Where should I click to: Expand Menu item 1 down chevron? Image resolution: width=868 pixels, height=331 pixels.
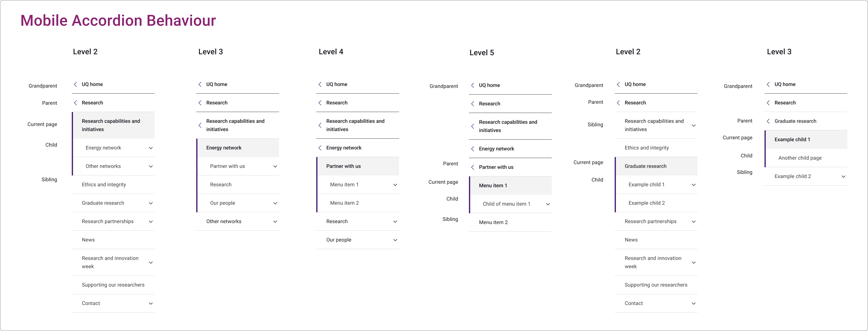(x=395, y=185)
